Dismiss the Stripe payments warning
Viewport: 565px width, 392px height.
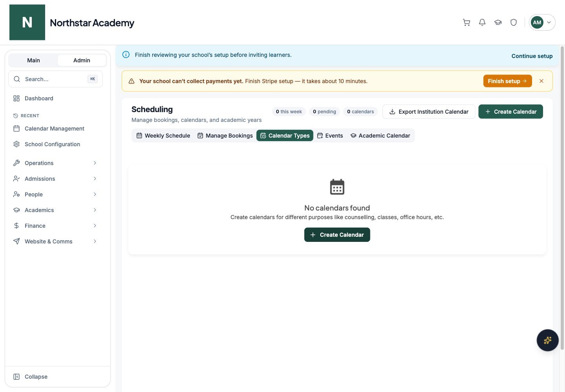[541, 81]
